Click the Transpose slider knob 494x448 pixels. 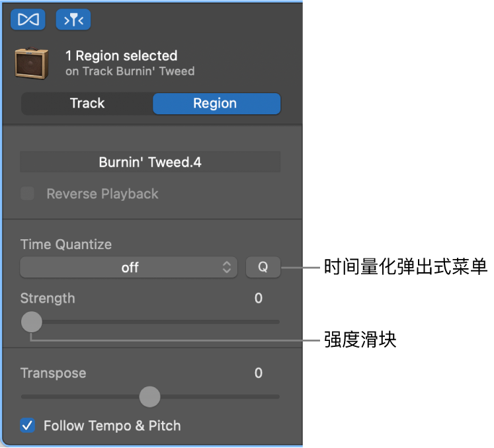pyautogui.click(x=150, y=396)
